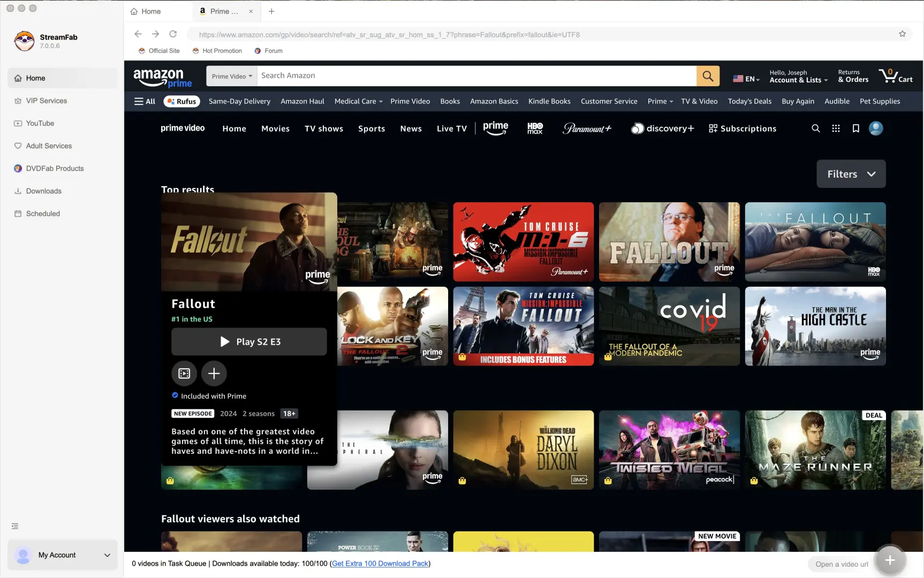
Task: Open Same-Day Delivery link
Action: click(239, 101)
